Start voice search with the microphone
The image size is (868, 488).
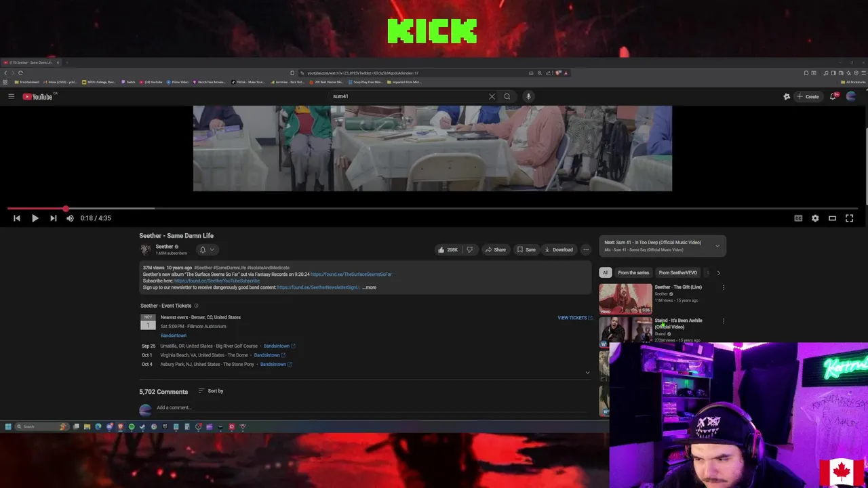[528, 96]
